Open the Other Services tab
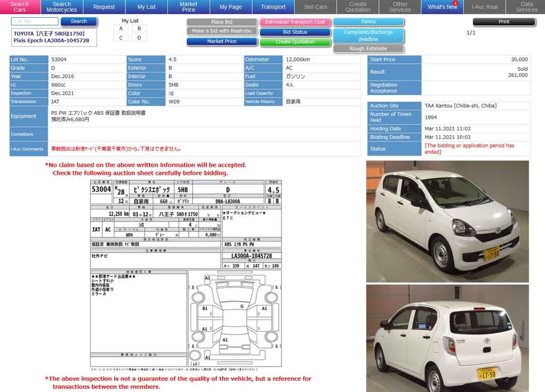The width and height of the screenshot is (545, 392). pos(400,6)
